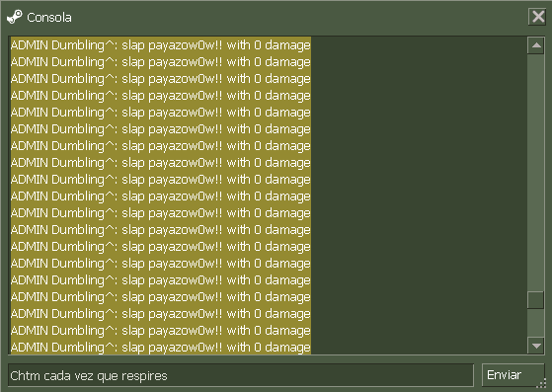The height and width of the screenshot is (392, 552).
Task: Click the console scrollbar thumb
Action: pyautogui.click(x=536, y=300)
